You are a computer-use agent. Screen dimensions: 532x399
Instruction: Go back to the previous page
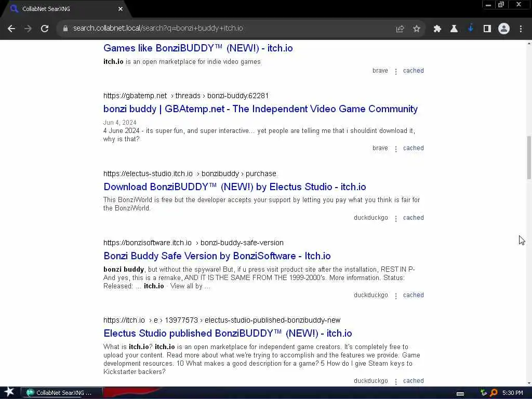coord(11,29)
